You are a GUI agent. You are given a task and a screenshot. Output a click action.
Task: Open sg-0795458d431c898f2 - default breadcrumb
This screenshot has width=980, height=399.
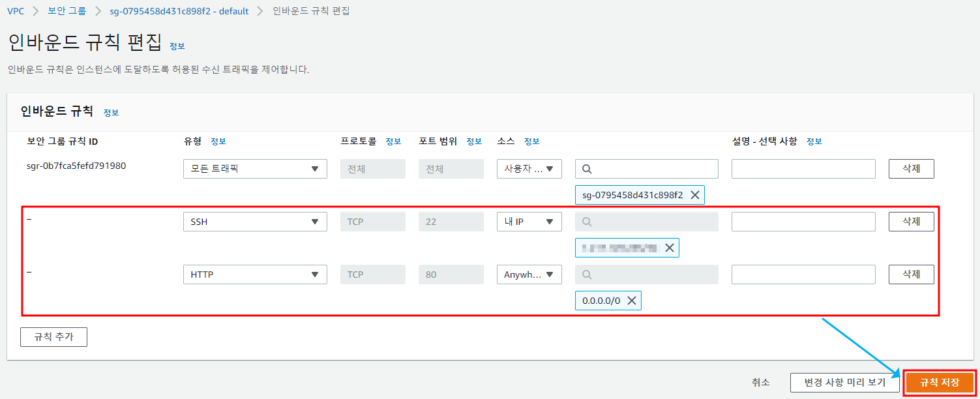pyautogui.click(x=179, y=11)
